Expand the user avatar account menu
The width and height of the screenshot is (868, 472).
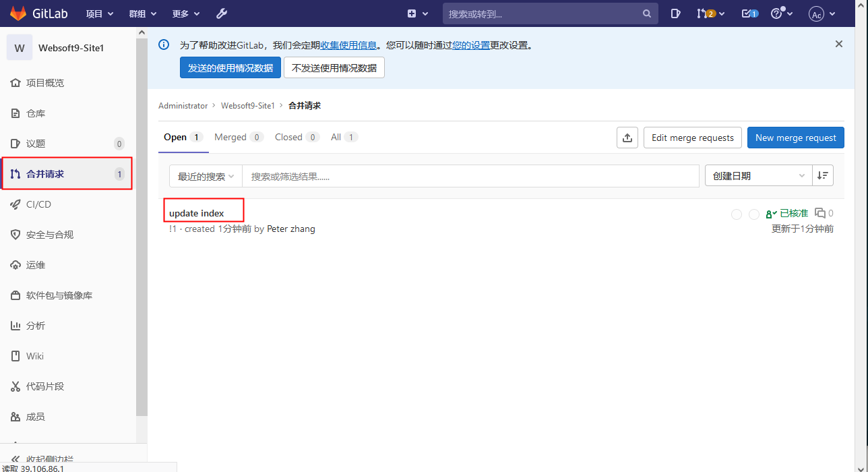(823, 13)
